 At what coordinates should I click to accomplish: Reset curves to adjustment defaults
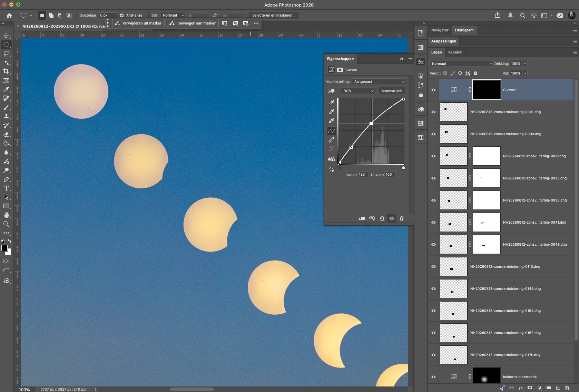pos(382,218)
